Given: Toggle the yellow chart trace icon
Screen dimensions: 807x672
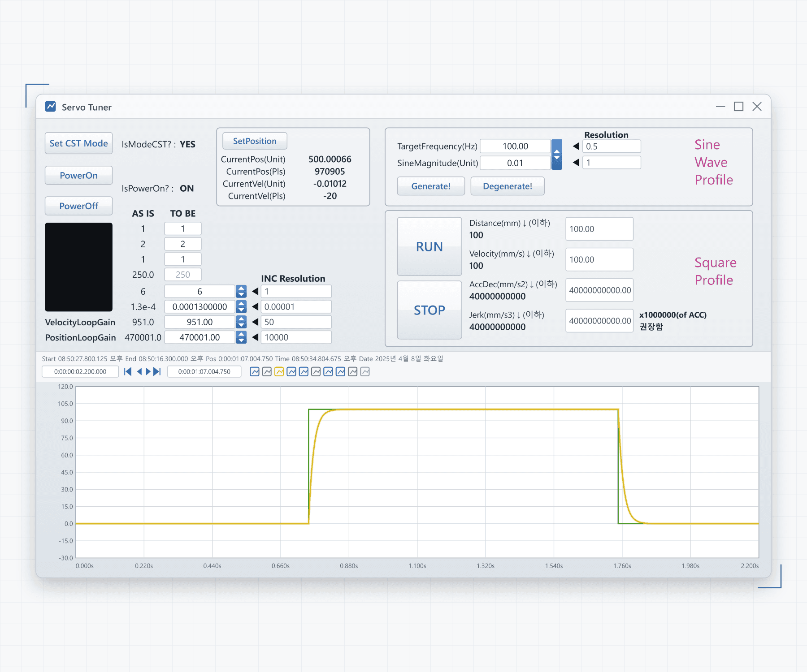Looking at the screenshot, I should [279, 371].
